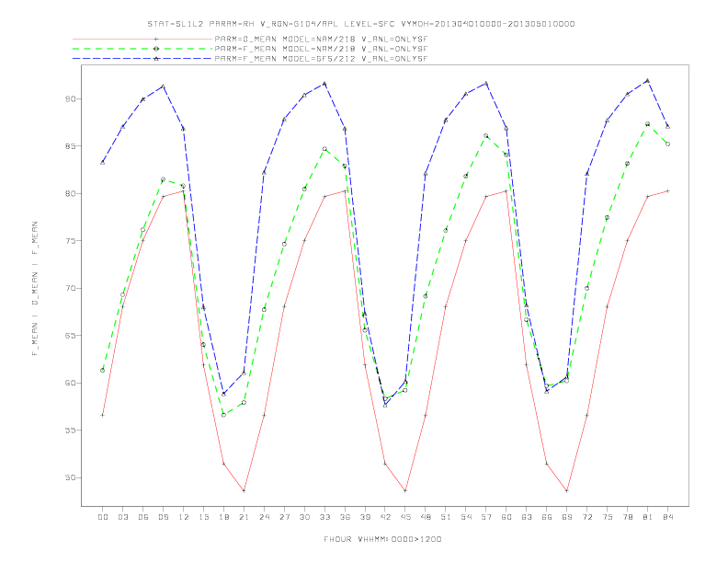This screenshot has width=728, height=563.
Task: Click the blue dashed legend line sample
Action: [142, 59]
